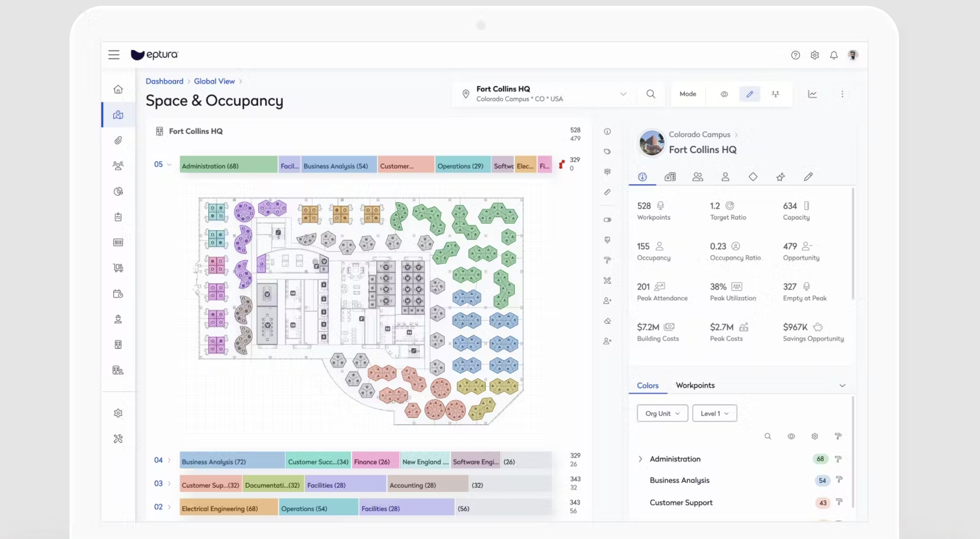This screenshot has width=980, height=539.
Task: Click the search icon next to location
Action: tap(650, 94)
